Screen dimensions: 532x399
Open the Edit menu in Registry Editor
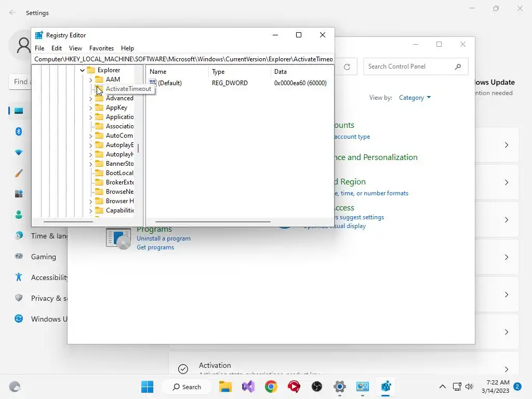pos(56,48)
